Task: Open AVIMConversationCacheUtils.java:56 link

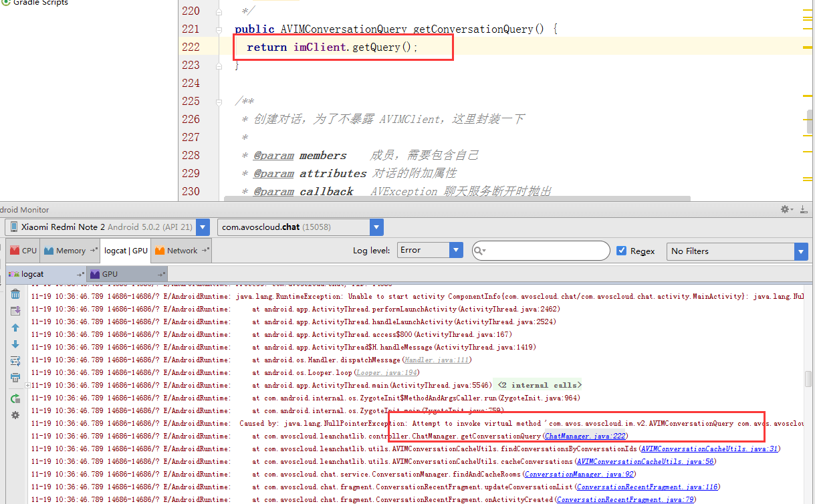Action: tap(645, 462)
